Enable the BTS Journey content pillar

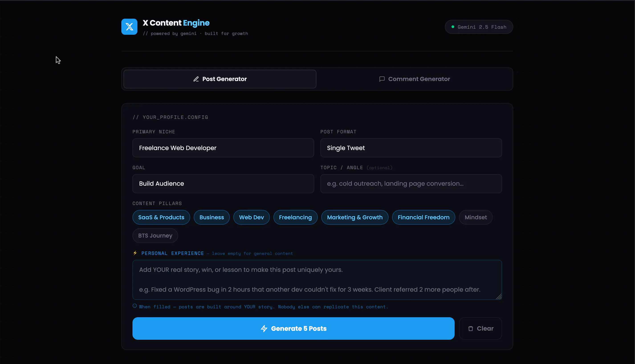(x=155, y=236)
